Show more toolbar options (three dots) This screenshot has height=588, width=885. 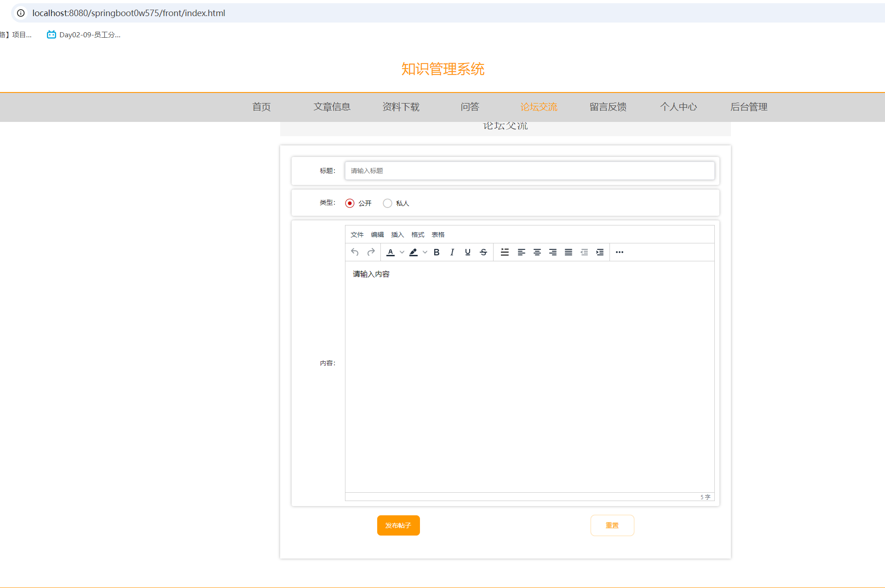pyautogui.click(x=620, y=252)
